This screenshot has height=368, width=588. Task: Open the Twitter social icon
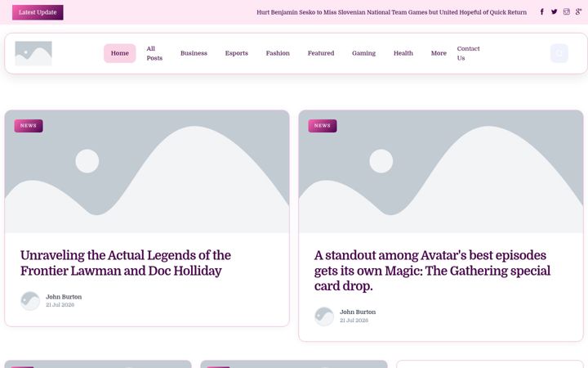(554, 12)
